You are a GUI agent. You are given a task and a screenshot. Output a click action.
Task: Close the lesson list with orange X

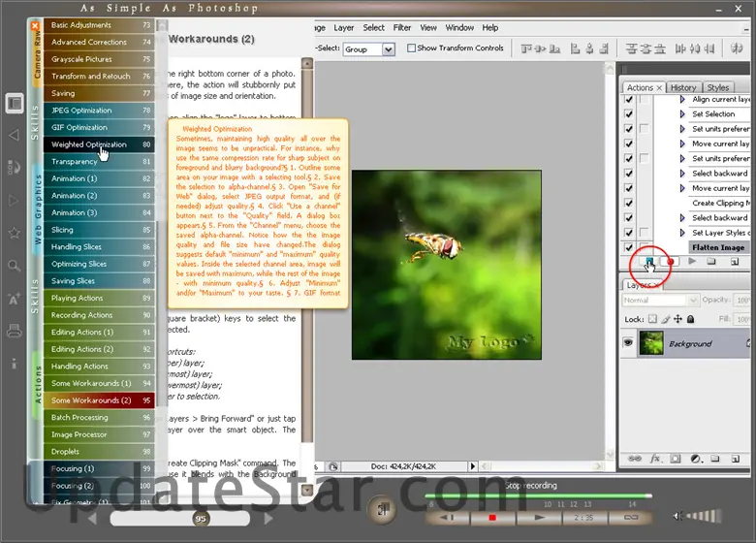37,23
